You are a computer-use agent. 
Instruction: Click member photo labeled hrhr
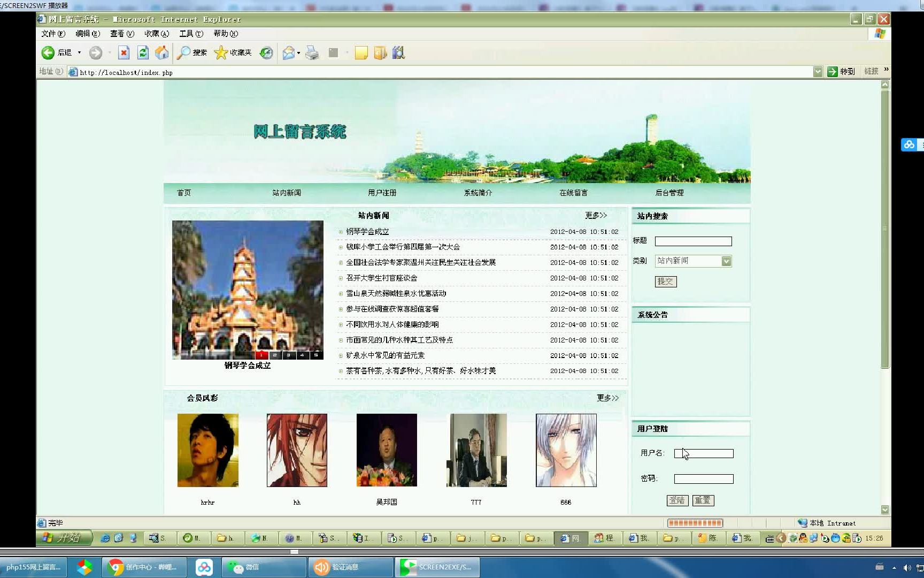[208, 450]
